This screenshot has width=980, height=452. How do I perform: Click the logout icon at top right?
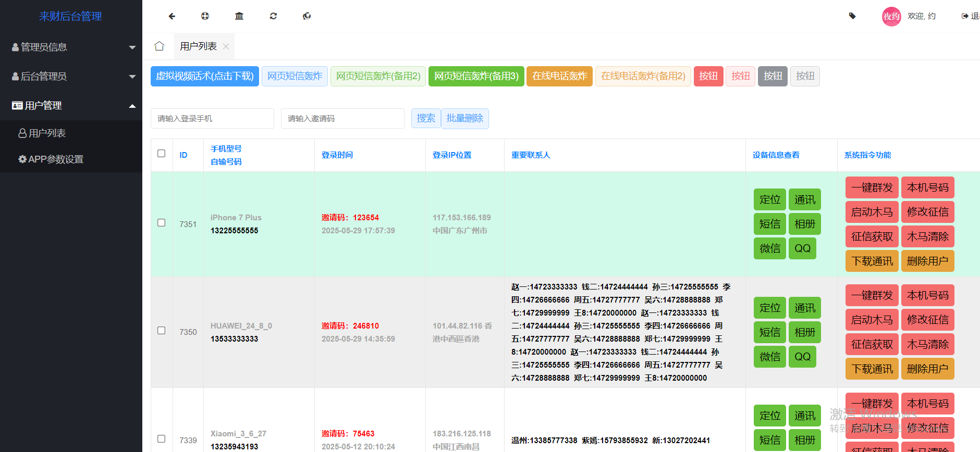point(965,16)
